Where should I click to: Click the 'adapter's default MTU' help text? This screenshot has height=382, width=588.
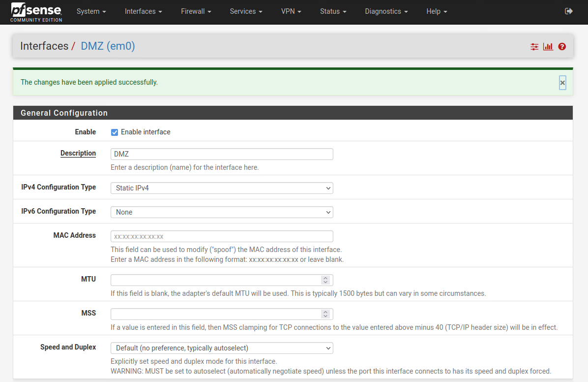click(x=298, y=293)
